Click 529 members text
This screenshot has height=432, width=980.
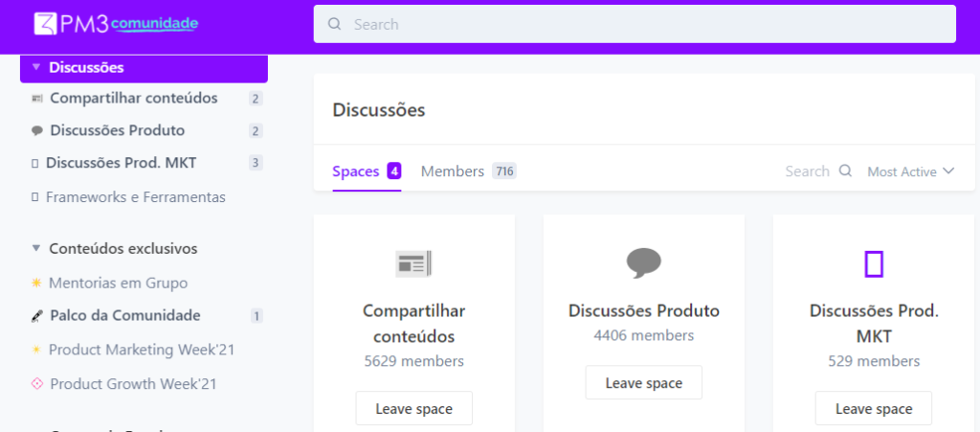pos(874,361)
